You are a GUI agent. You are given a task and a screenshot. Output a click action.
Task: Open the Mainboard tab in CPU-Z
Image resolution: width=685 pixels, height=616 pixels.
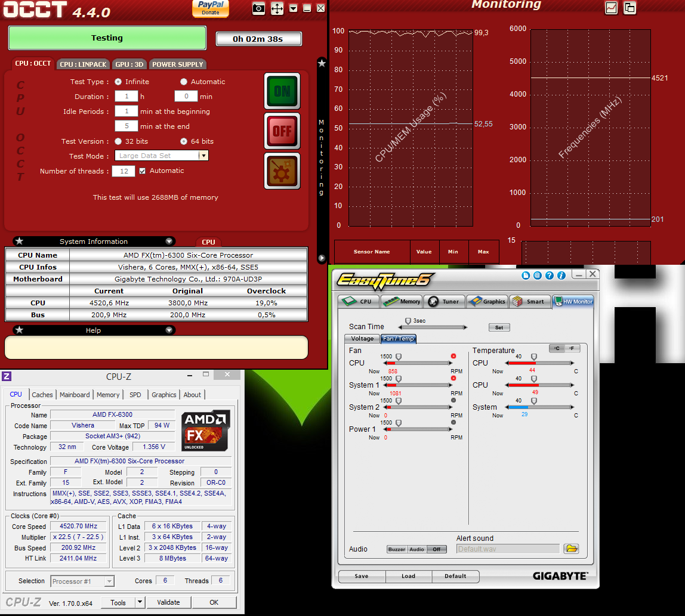75,395
